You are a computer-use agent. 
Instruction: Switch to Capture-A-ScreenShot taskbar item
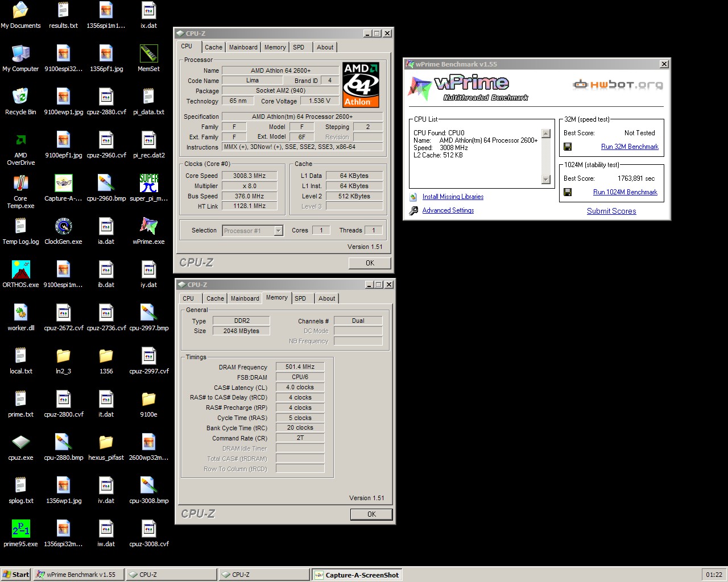tap(357, 575)
